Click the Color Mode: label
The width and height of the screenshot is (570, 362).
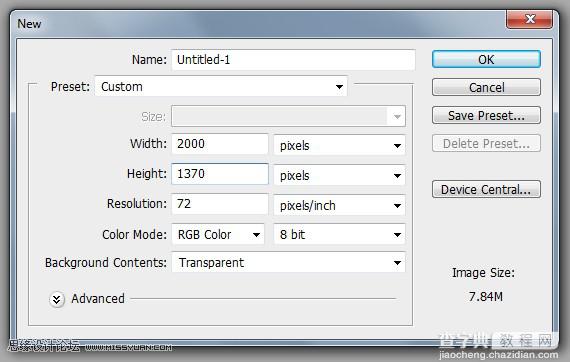(x=135, y=234)
